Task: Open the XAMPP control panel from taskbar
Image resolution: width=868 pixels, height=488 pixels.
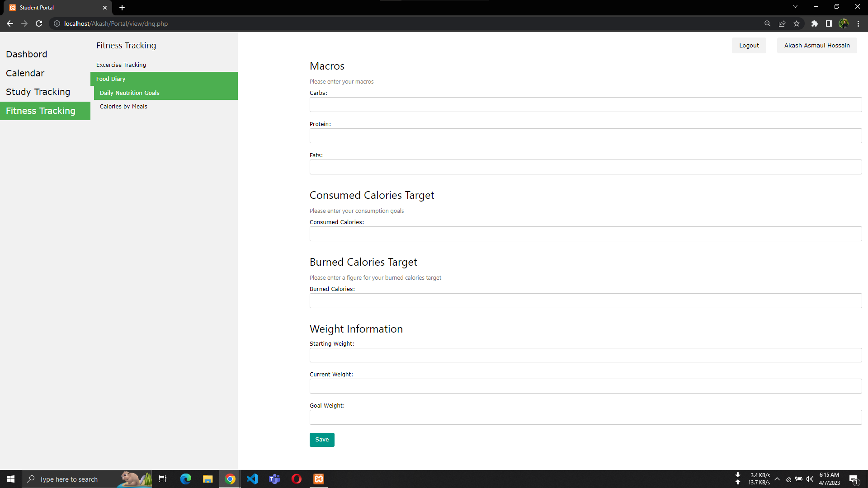Action: tap(319, 479)
